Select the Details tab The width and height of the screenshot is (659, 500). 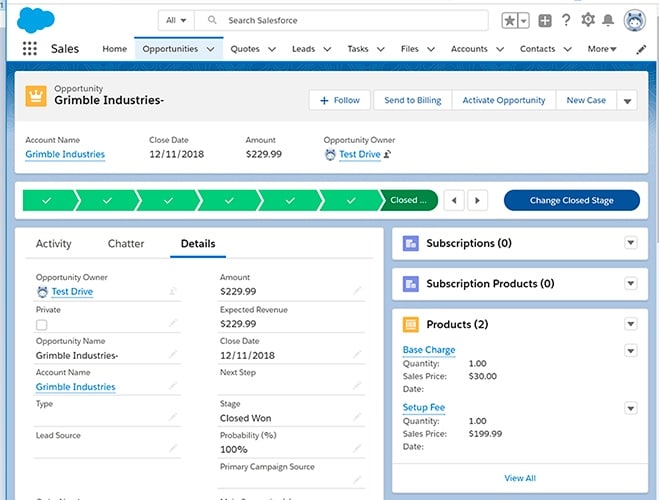tap(198, 244)
